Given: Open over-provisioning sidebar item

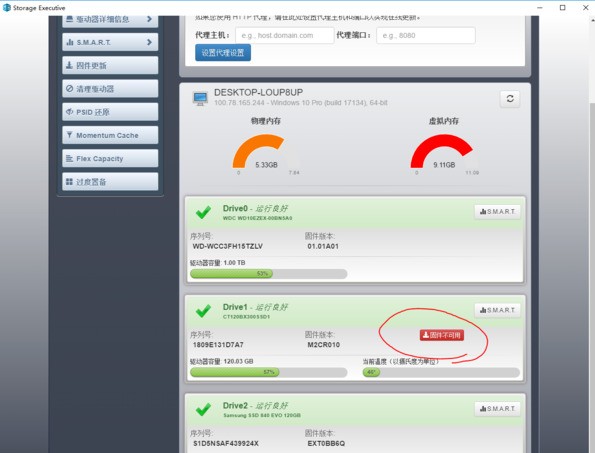Looking at the screenshot, I should coord(110,182).
